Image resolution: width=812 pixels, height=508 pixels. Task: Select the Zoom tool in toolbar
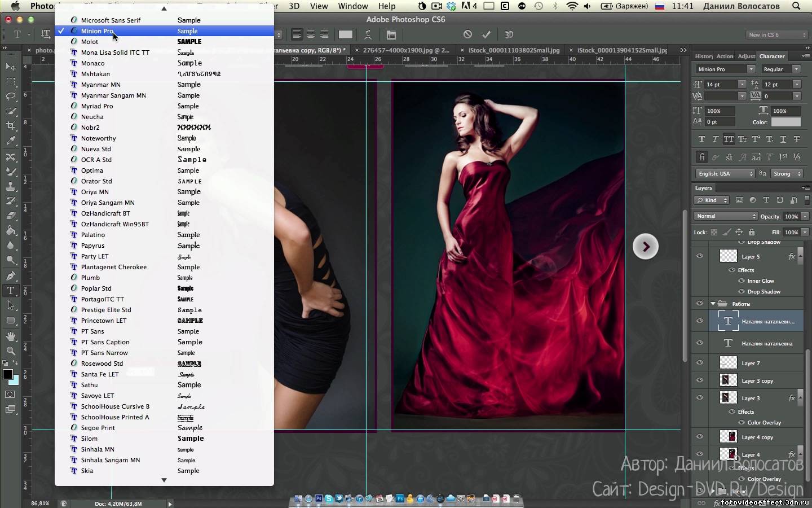pos(11,351)
